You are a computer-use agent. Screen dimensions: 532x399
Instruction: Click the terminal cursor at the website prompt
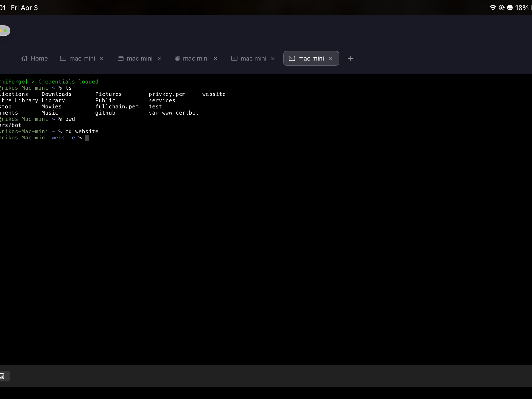pos(87,138)
